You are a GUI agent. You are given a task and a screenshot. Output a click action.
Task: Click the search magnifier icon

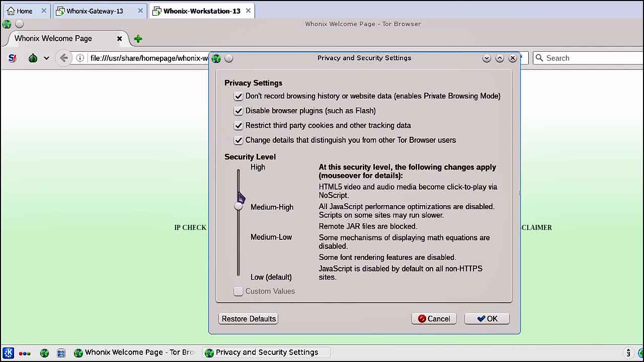click(x=539, y=58)
